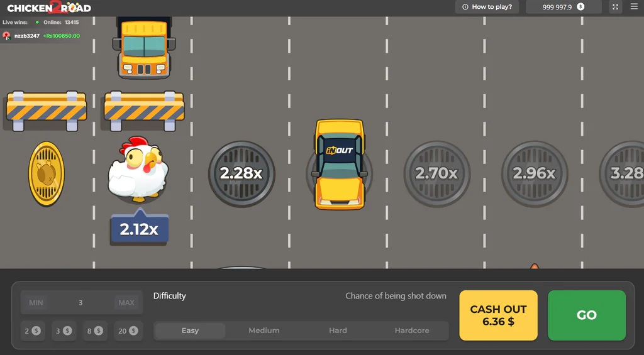Click the Chicken Road 2 logo
This screenshot has height=355, width=644.
49,8
